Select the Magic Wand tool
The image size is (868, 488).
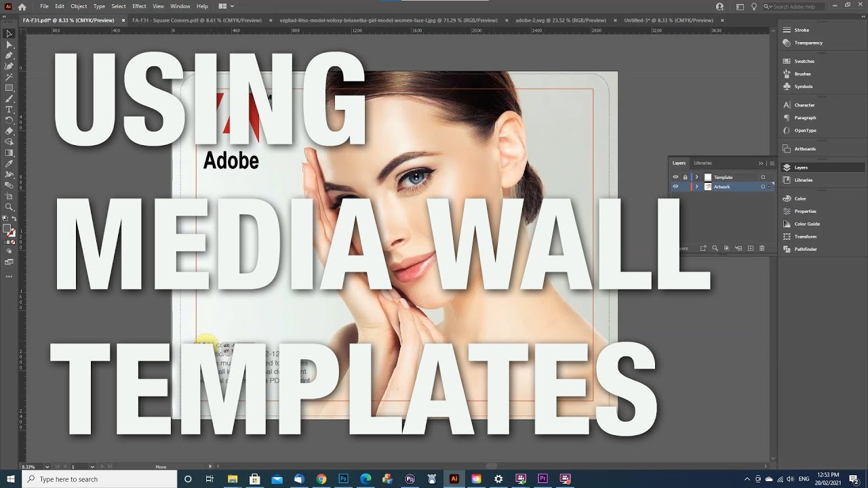(9, 77)
